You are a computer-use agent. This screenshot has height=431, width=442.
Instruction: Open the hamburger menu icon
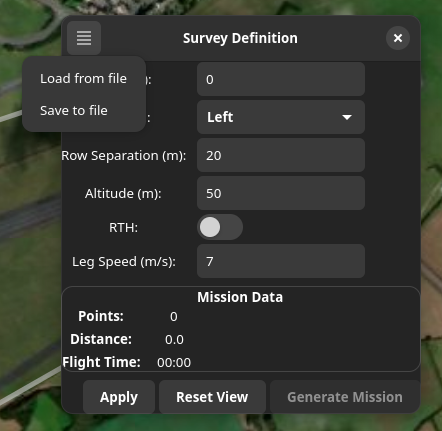click(84, 38)
